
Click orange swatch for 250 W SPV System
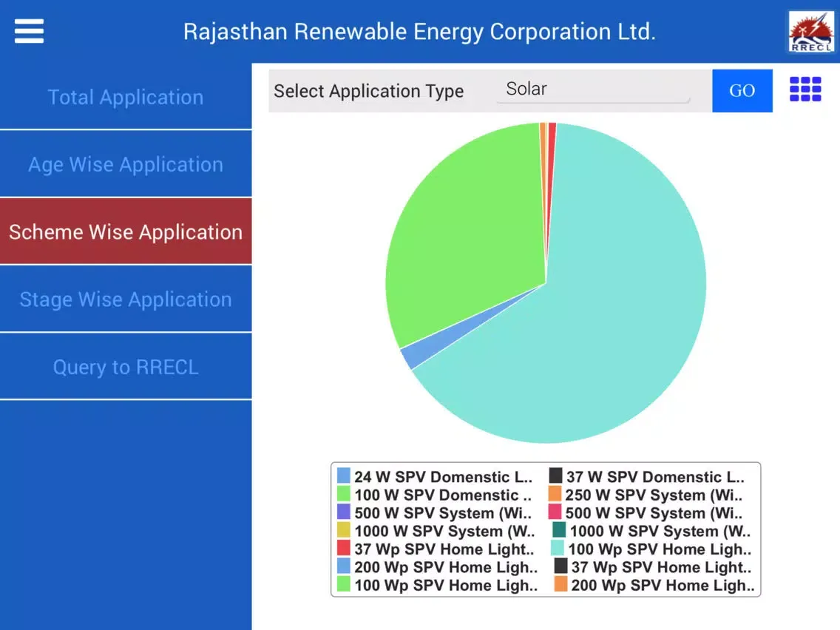click(555, 493)
